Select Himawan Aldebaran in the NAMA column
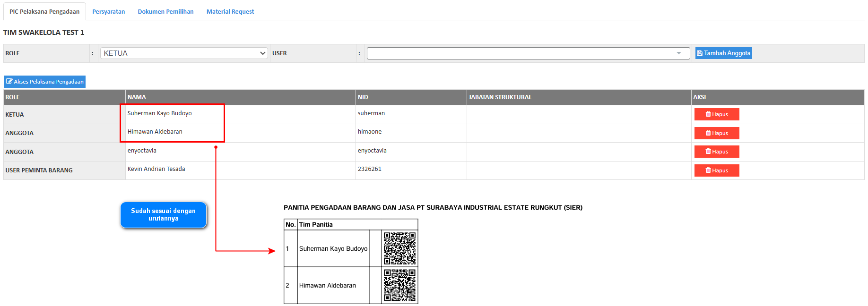The width and height of the screenshot is (868, 306). pos(155,132)
